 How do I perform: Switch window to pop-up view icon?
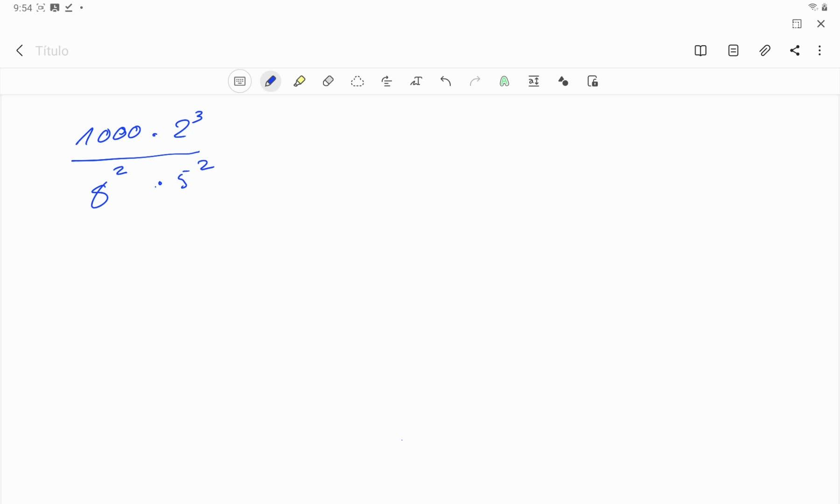pos(797,24)
